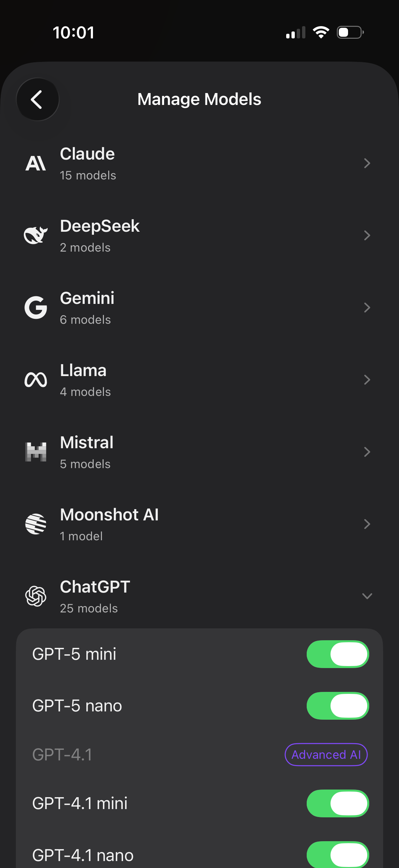Turn off the GPT-5 nano switch

click(x=337, y=705)
